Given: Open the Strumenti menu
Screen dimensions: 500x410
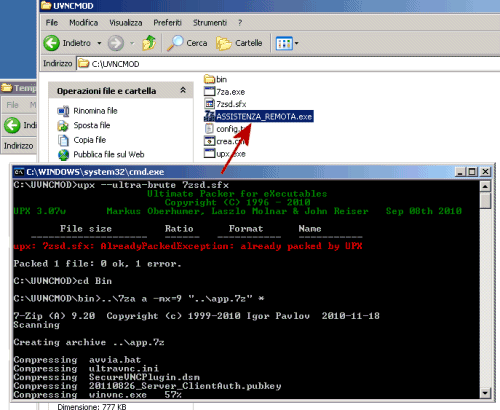Looking at the screenshot, I should click(x=210, y=23).
